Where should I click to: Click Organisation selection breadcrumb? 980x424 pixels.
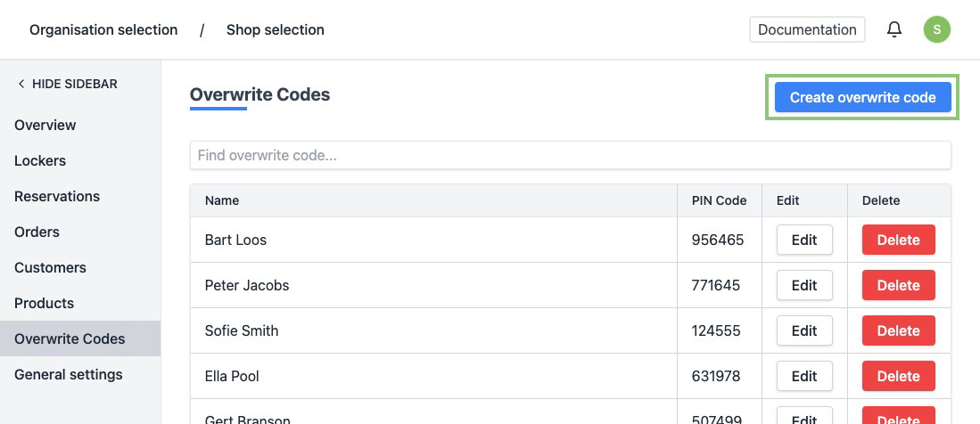[103, 29]
